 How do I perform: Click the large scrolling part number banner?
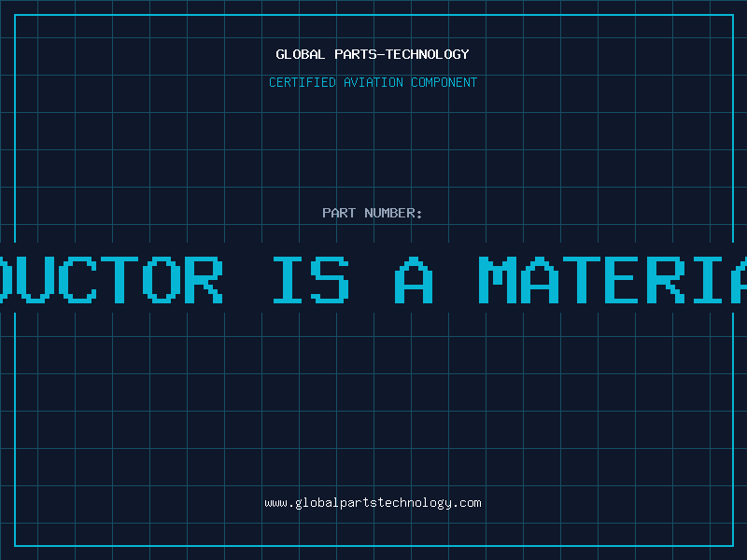pos(373,279)
